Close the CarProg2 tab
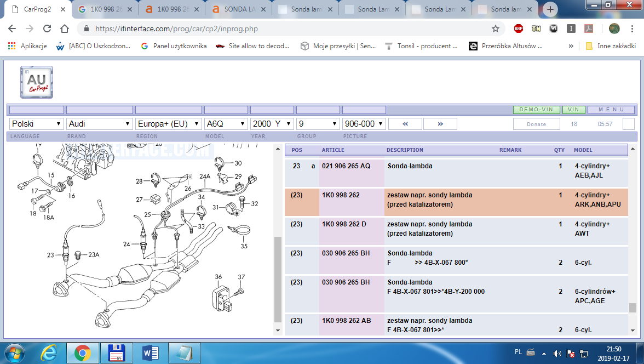The image size is (644, 364). click(x=63, y=9)
